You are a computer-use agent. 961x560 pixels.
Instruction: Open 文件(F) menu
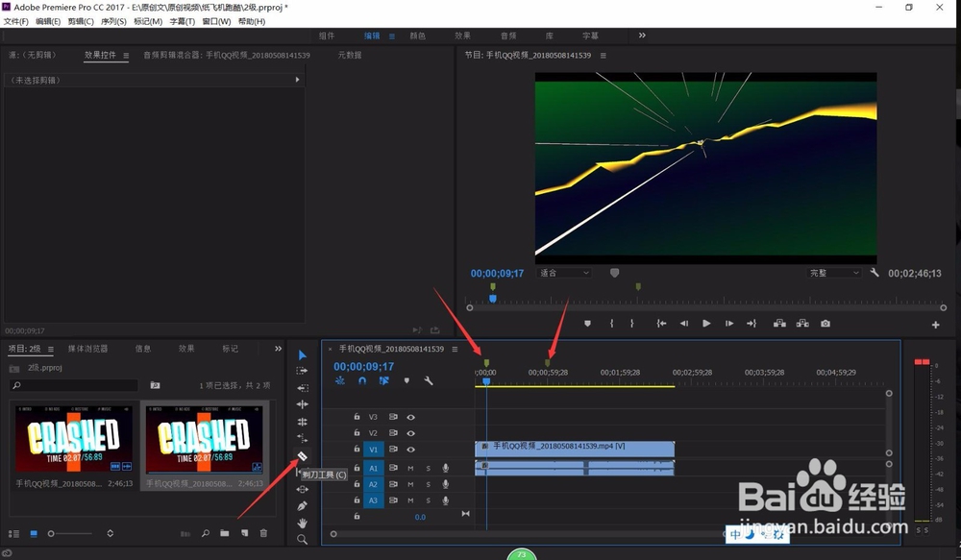[x=16, y=21]
